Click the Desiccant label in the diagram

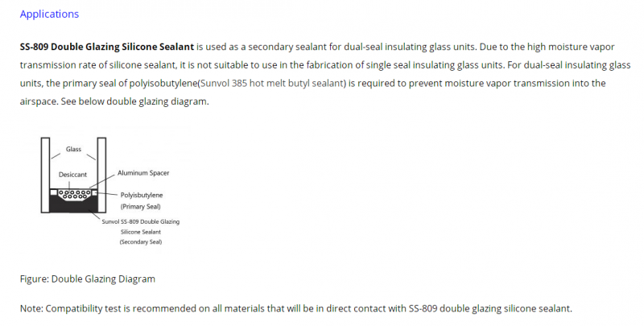pos(72,175)
